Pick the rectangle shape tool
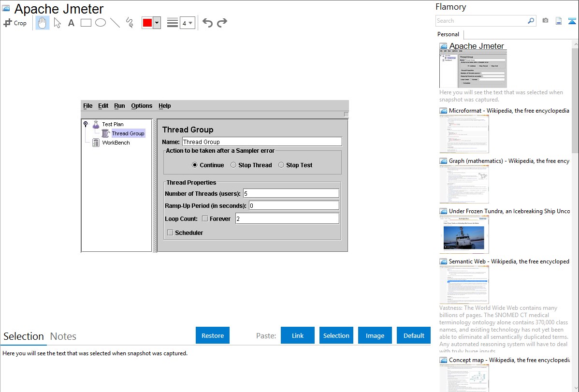This screenshot has width=579, height=392. (x=86, y=23)
